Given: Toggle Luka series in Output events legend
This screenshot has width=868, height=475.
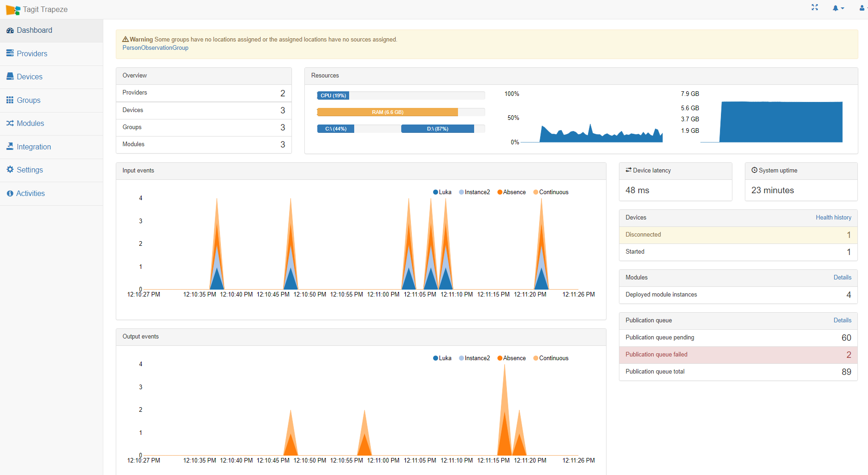Looking at the screenshot, I should (x=442, y=358).
